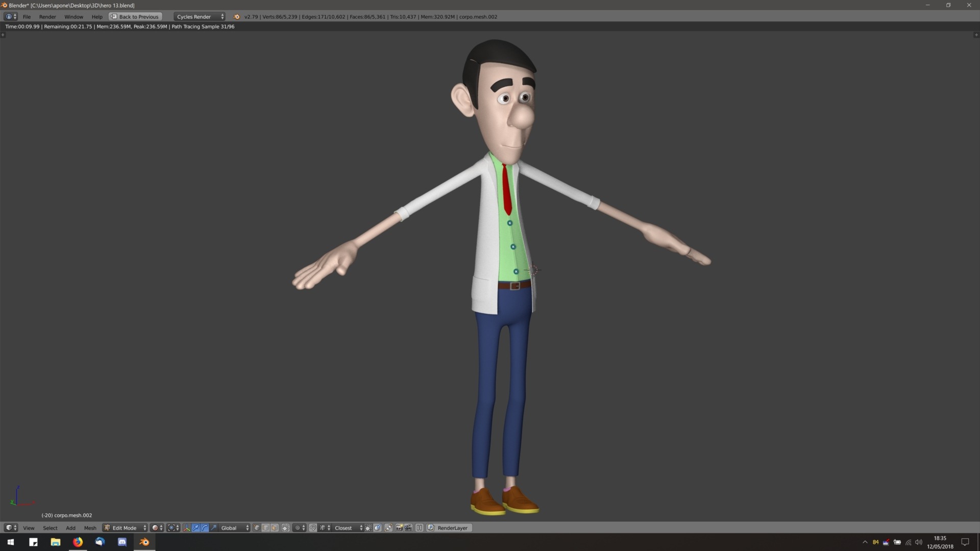
Task: Select the translate manipulator arrow icon
Action: 195,528
